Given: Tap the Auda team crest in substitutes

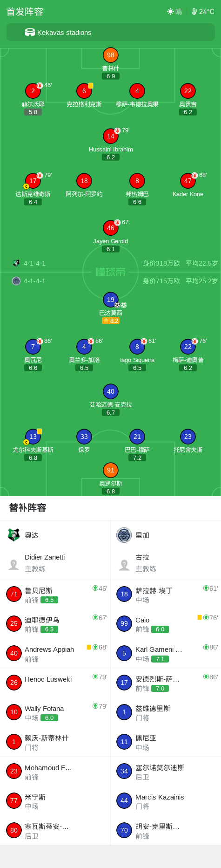Looking at the screenshot, I should pyautogui.click(x=14, y=535).
